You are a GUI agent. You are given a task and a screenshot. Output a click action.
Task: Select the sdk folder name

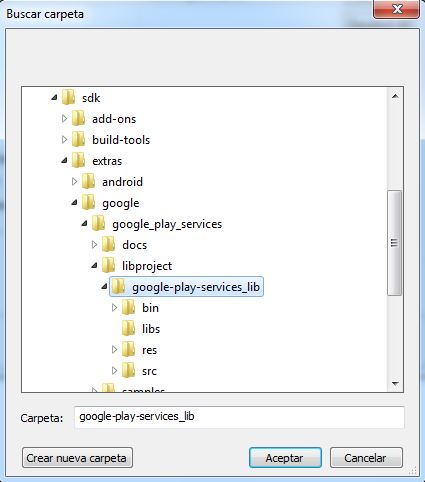pyautogui.click(x=91, y=98)
